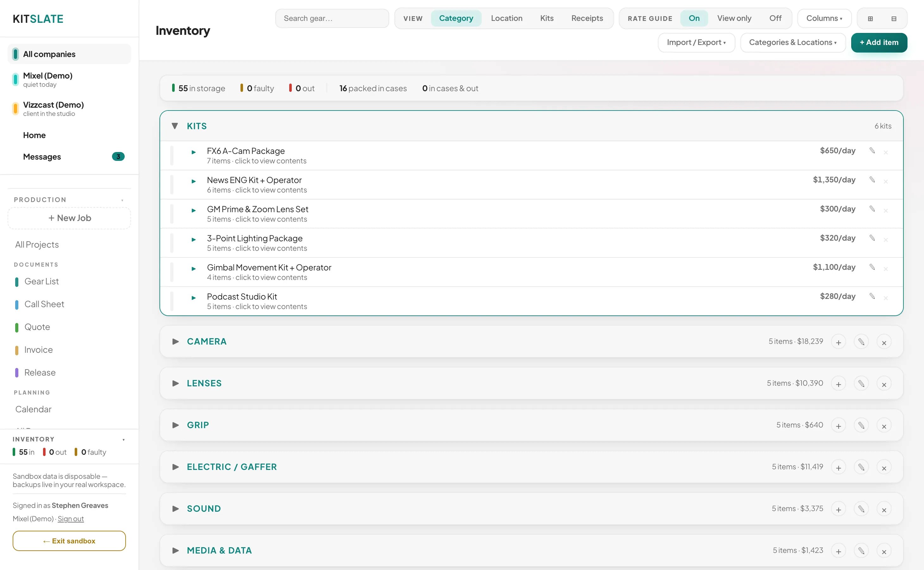The image size is (924, 570).
Task: Set Rate Guide to View only
Action: coord(734,18)
